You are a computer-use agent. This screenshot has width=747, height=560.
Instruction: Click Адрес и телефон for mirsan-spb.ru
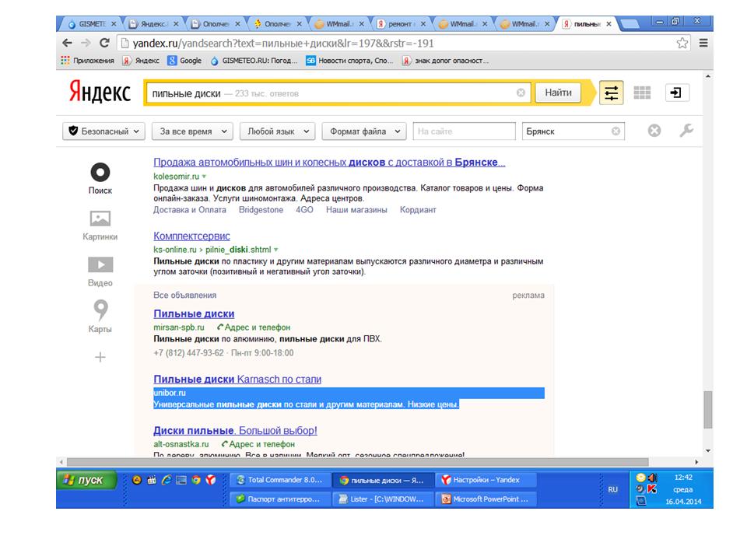coord(254,327)
